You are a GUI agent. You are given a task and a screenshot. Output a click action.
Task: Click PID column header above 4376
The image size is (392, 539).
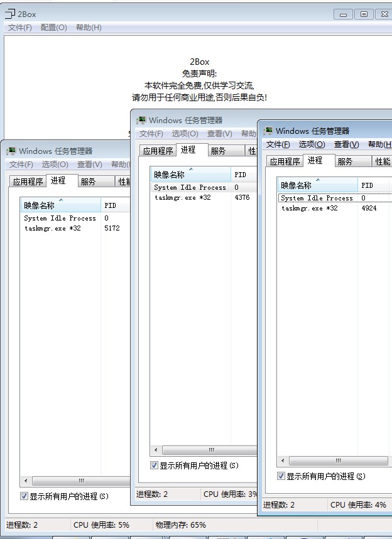(244, 175)
